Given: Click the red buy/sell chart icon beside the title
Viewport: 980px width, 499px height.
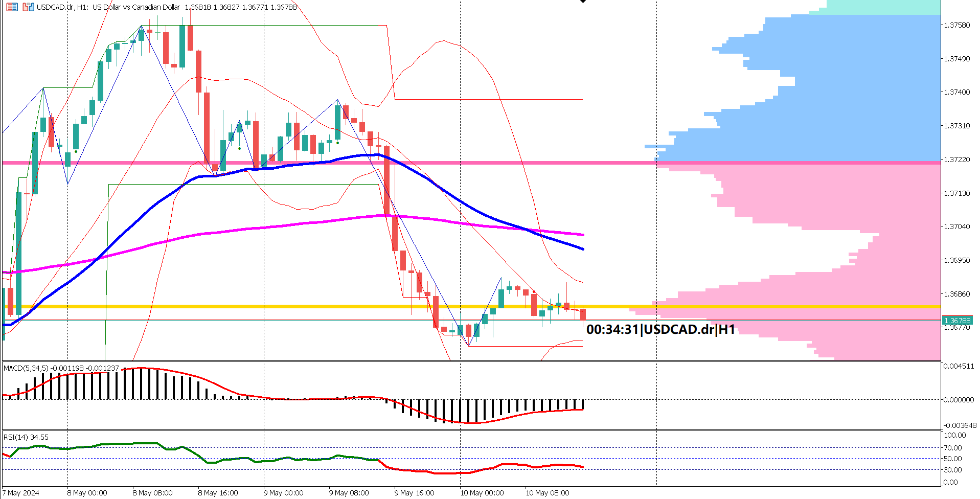Looking at the screenshot, I should click(x=28, y=7).
